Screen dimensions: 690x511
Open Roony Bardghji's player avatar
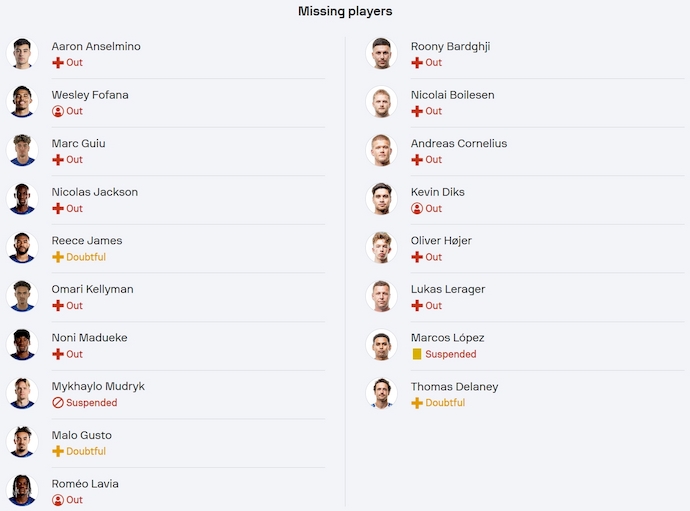381,53
